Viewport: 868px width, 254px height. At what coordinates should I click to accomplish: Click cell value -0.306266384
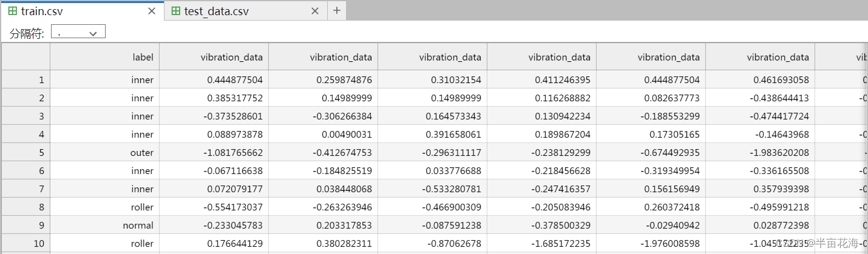pos(323,116)
